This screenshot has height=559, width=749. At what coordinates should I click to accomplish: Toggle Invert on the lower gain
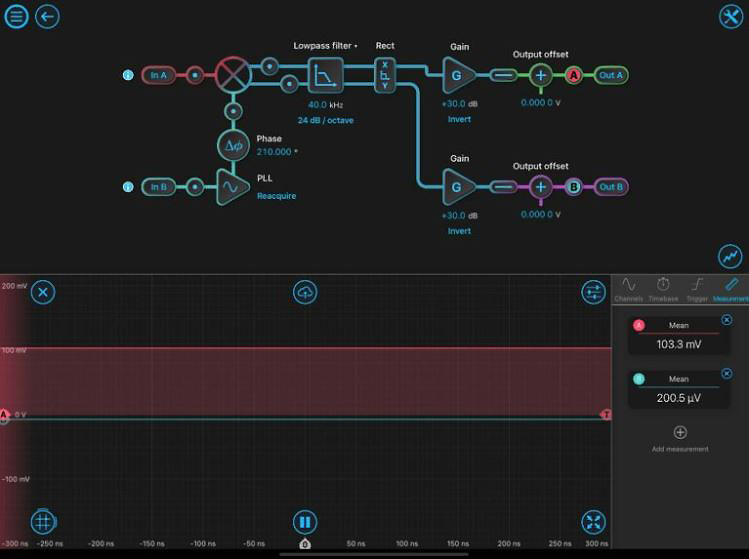pyautogui.click(x=459, y=231)
